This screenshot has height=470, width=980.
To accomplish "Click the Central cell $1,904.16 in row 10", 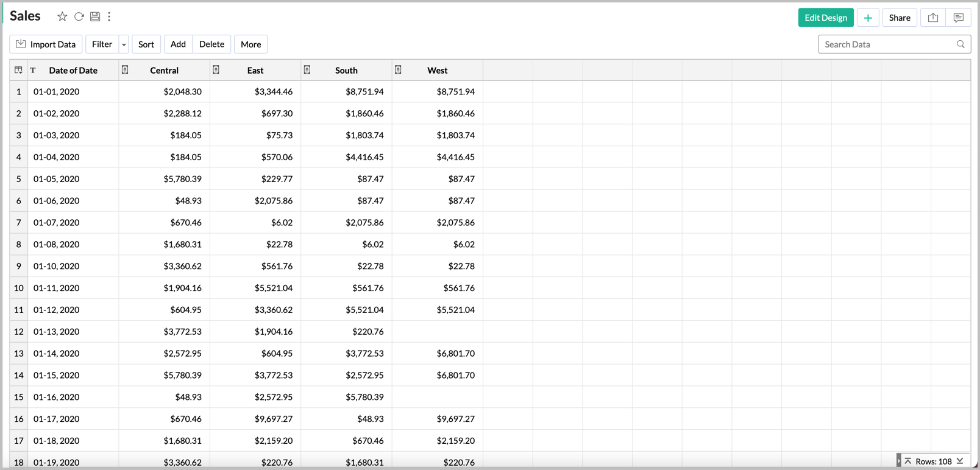I will point(165,288).
